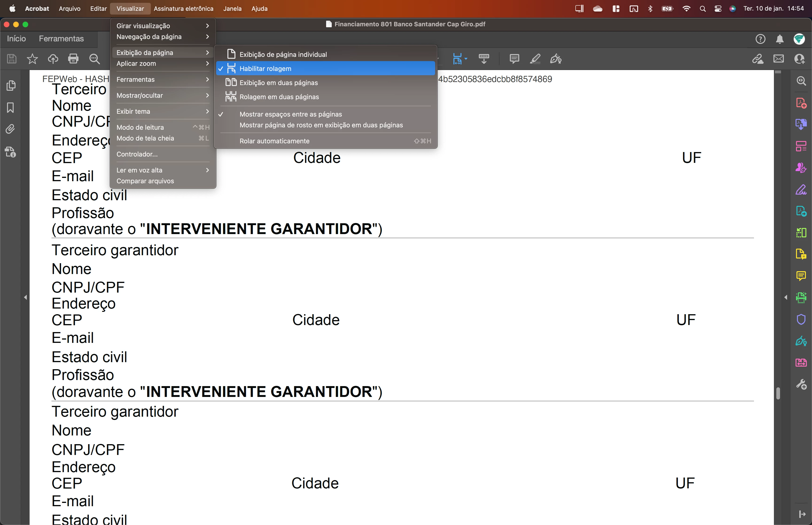
Task: Click the upload to cloud icon
Action: (53, 59)
